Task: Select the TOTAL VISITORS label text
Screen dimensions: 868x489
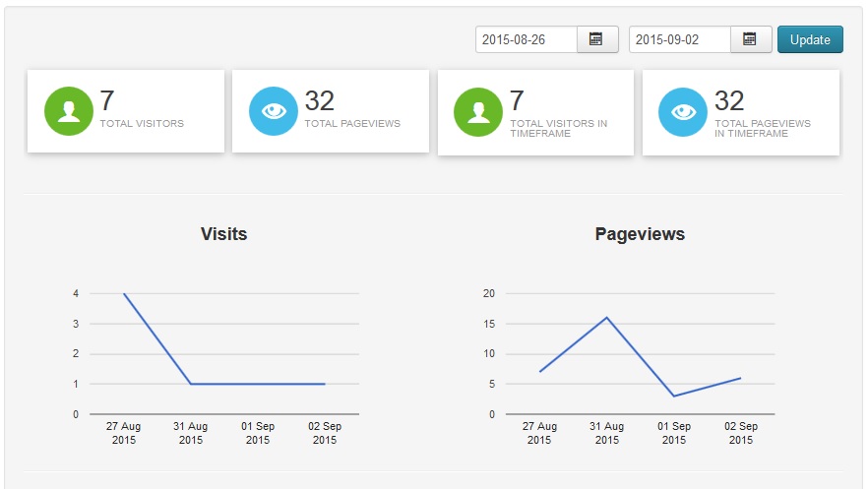Action: tap(142, 123)
